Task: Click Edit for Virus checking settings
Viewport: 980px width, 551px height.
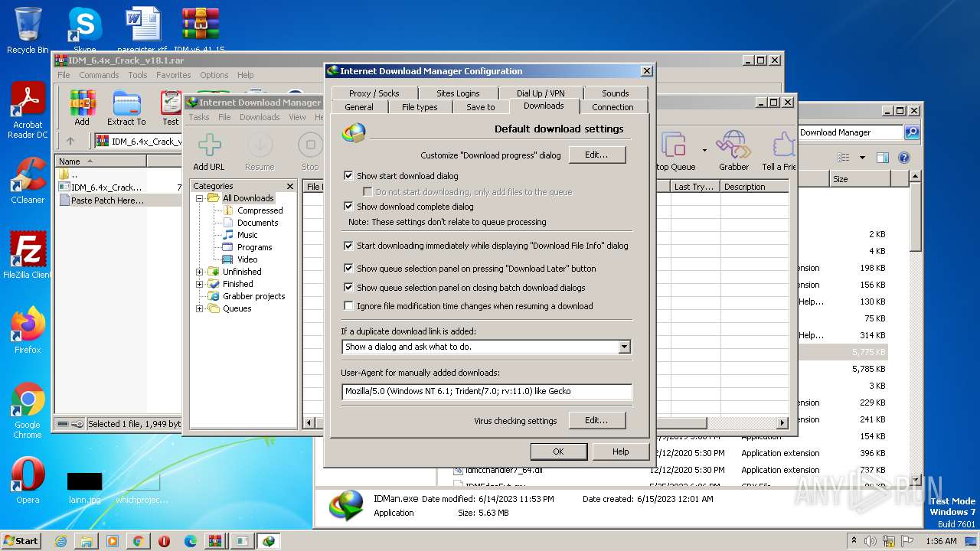Action: coord(596,420)
